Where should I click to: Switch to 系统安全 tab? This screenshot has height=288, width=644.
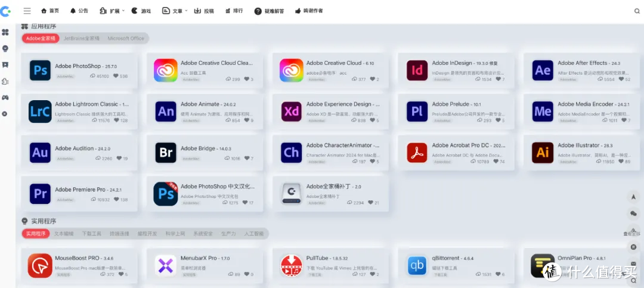203,234
